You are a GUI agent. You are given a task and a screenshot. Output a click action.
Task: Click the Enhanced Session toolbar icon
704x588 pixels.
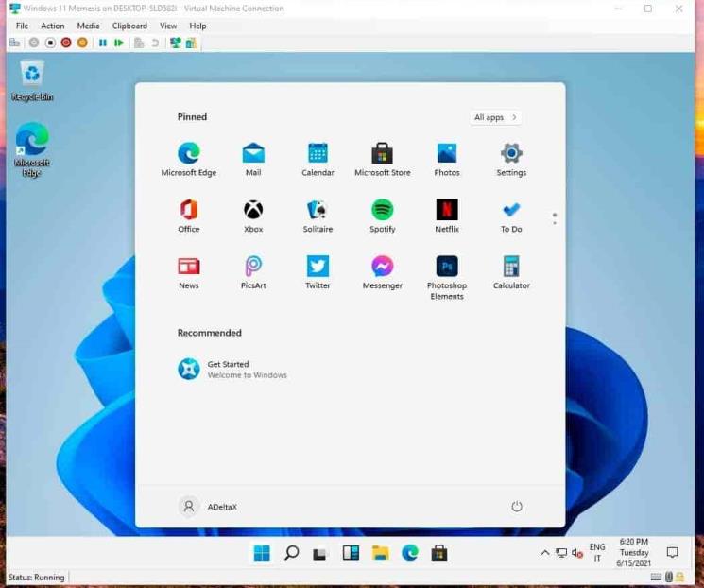[176, 43]
